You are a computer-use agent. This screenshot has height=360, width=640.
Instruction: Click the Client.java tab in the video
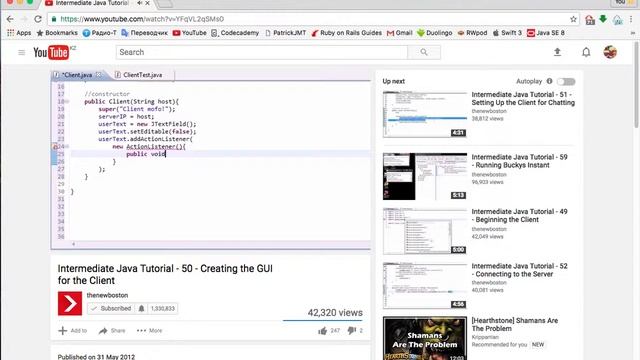click(x=77, y=75)
